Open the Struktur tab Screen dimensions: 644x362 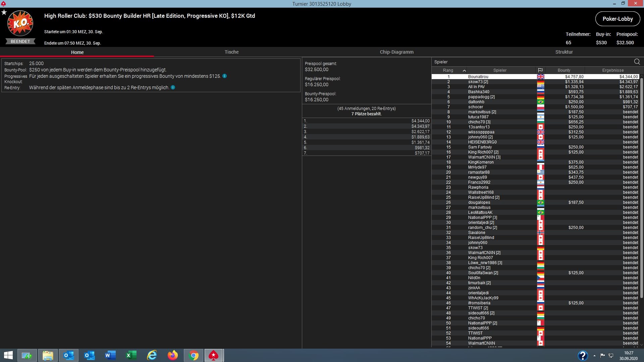point(564,52)
